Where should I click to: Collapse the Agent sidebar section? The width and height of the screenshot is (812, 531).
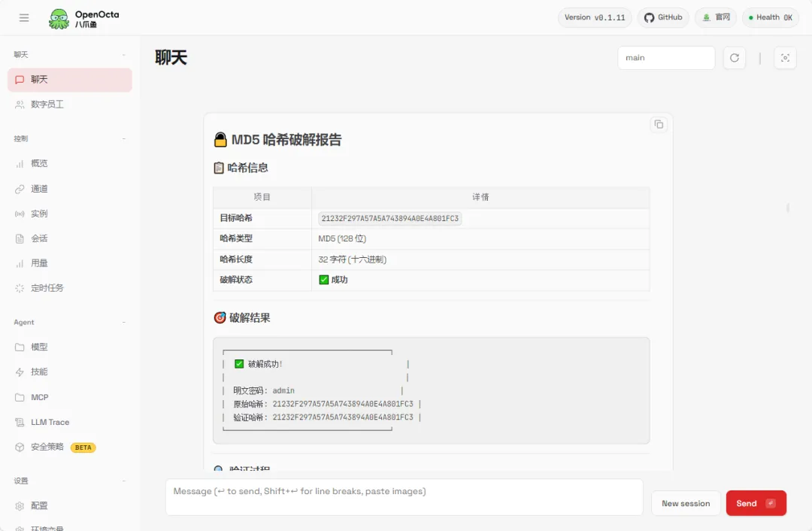[124, 322]
